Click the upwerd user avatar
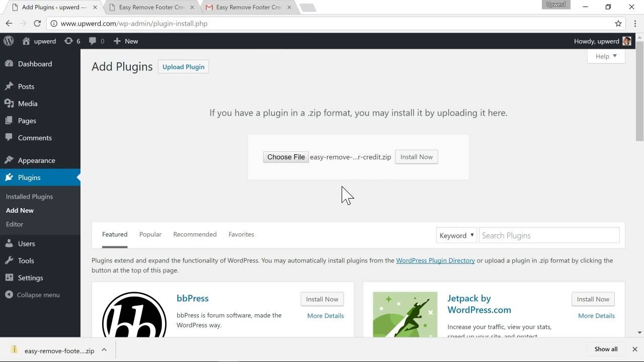 [x=626, y=41]
